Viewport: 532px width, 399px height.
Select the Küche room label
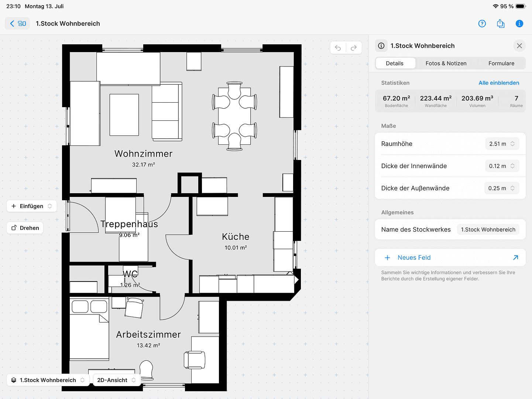(236, 237)
